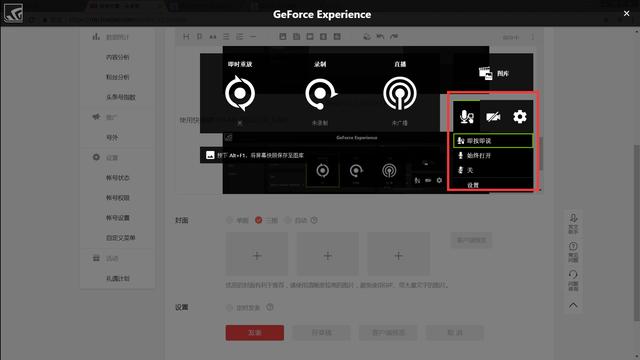Insert horizontal line from editor toolbar
Screen dimensions: 640x360
pos(253,37)
